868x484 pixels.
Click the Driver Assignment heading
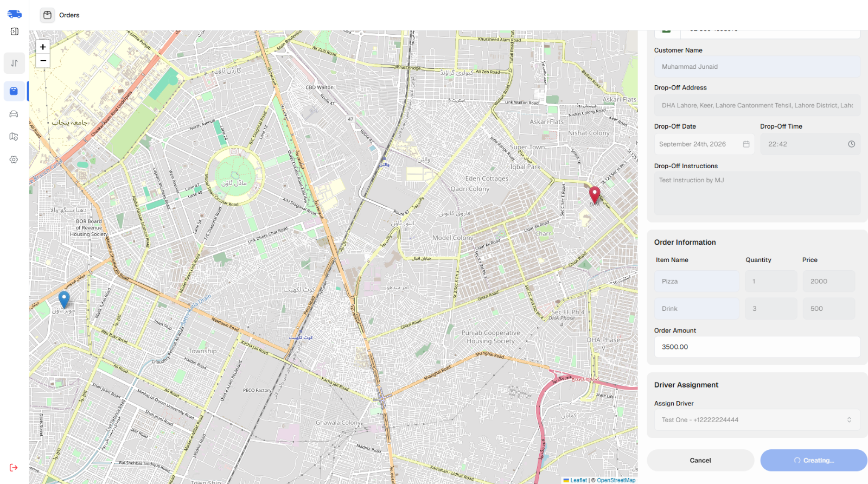(x=686, y=385)
